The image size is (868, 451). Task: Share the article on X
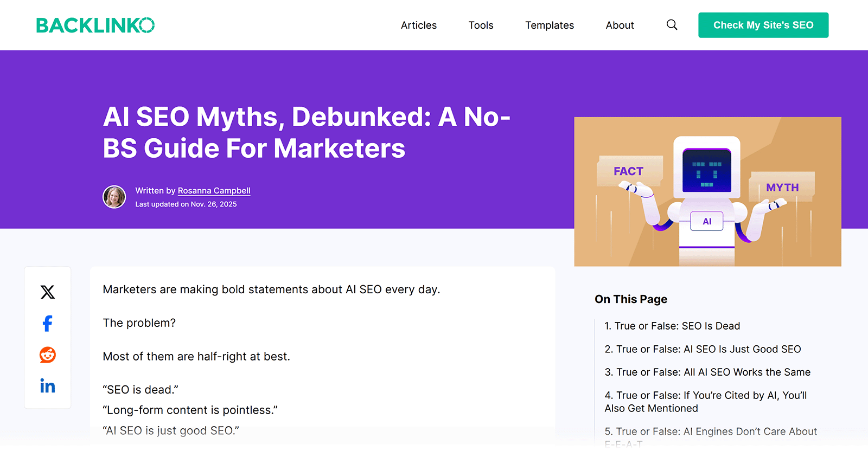(48, 292)
